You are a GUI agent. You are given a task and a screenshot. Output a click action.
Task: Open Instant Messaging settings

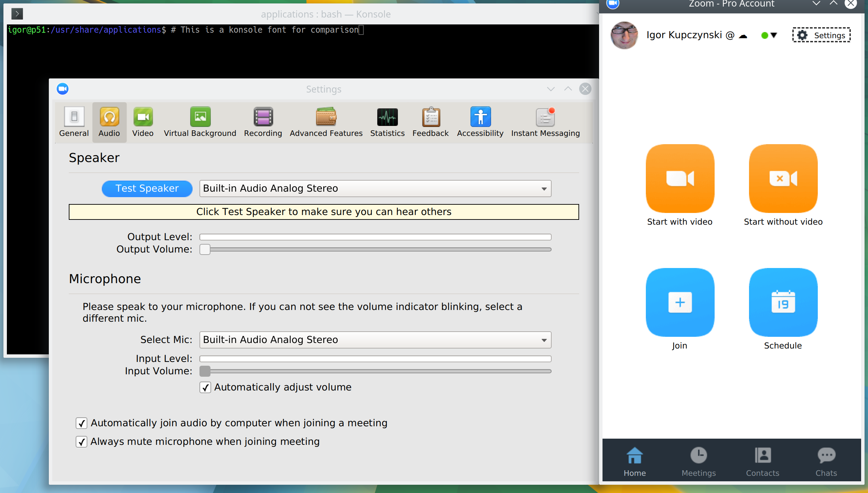point(545,122)
